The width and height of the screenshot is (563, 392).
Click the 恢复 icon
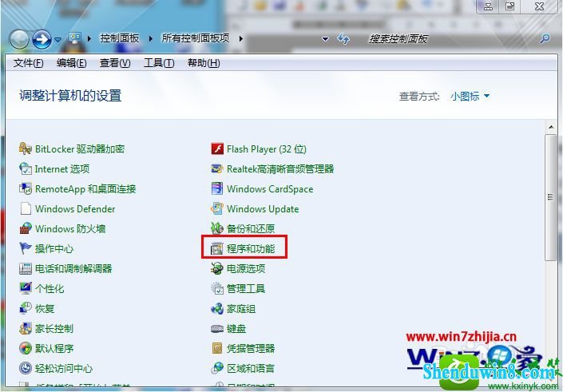25,308
